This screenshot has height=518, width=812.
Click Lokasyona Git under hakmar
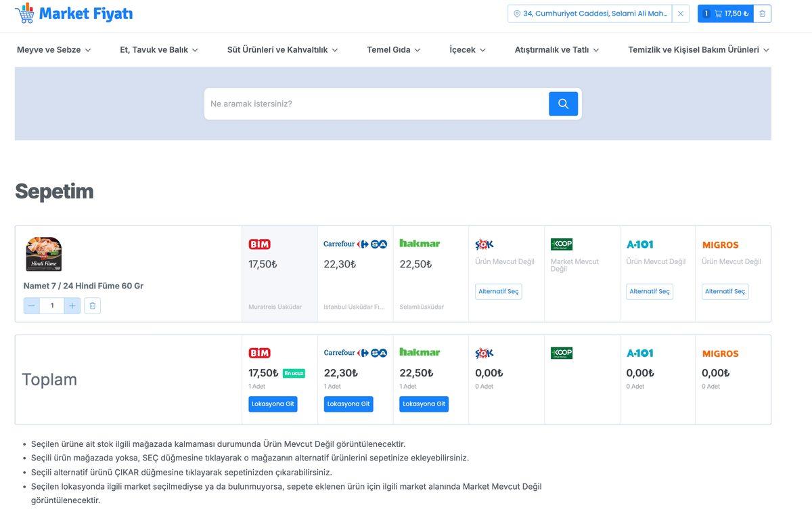[x=423, y=403]
